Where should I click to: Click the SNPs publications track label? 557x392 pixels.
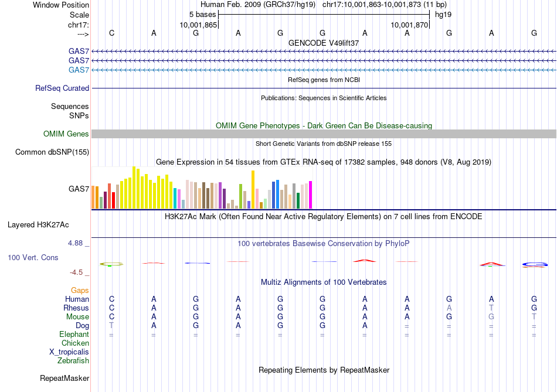[79, 115]
